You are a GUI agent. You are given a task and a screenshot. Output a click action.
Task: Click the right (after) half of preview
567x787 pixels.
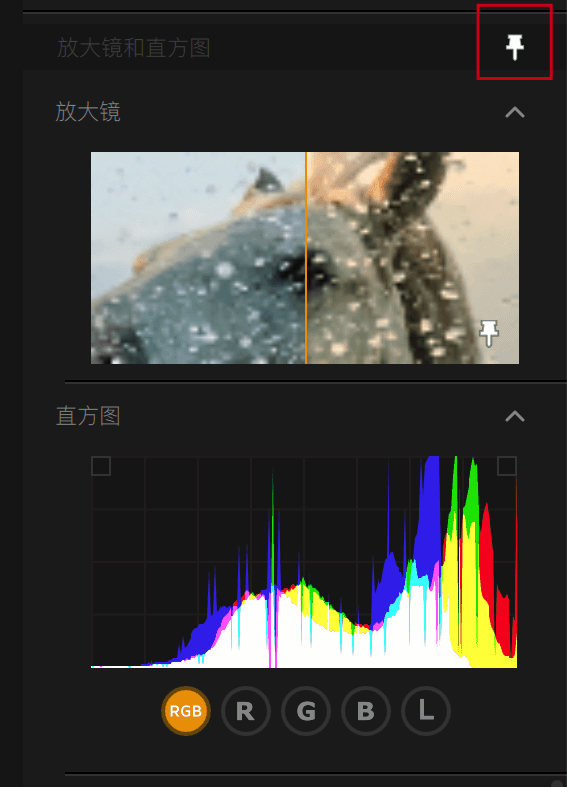pyautogui.click(x=413, y=258)
